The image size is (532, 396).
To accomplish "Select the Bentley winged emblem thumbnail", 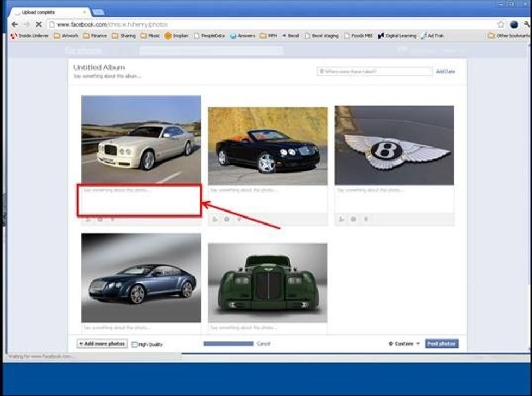I will click(x=395, y=145).
